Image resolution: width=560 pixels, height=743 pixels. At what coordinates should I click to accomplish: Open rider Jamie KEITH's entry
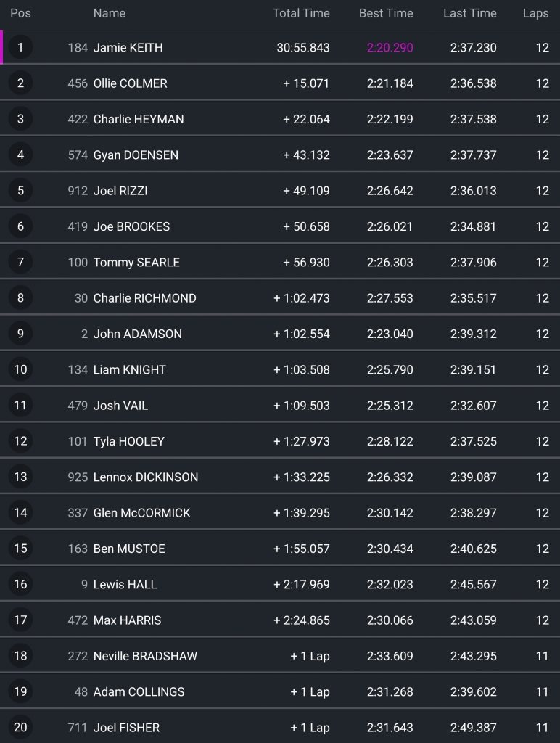click(x=128, y=48)
